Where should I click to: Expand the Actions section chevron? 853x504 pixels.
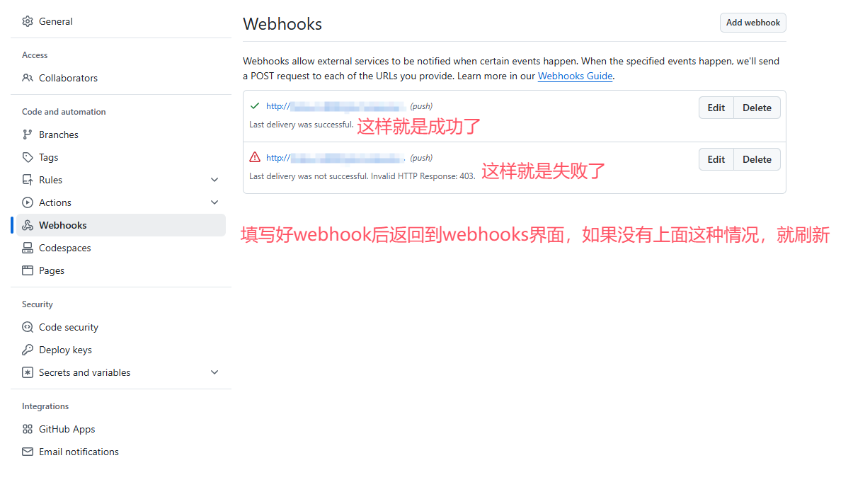(214, 202)
